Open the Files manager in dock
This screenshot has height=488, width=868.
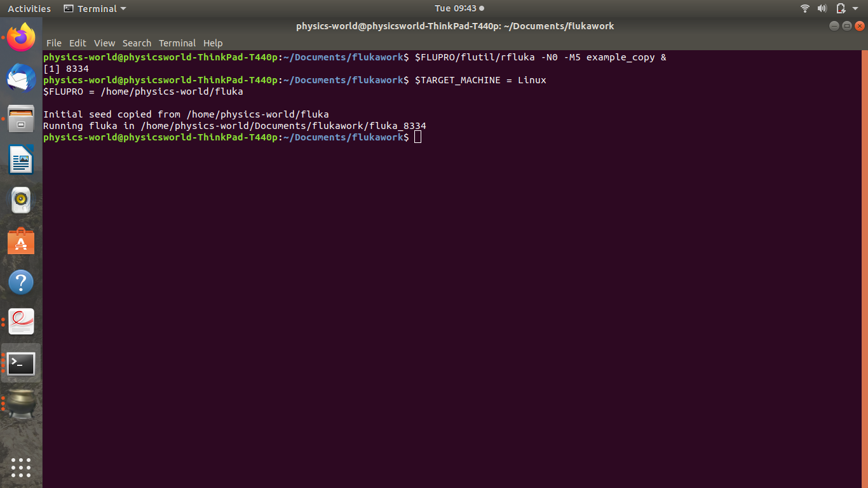tap(21, 119)
